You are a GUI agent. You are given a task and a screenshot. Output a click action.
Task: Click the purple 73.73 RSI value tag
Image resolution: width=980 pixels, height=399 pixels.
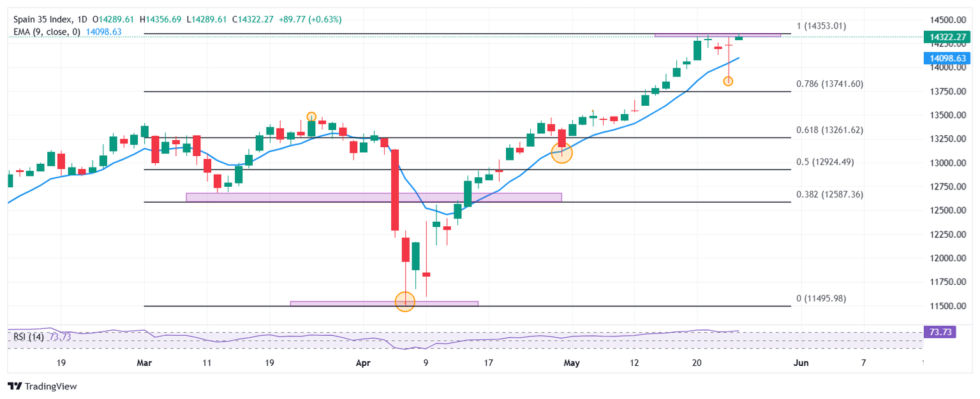tap(939, 331)
